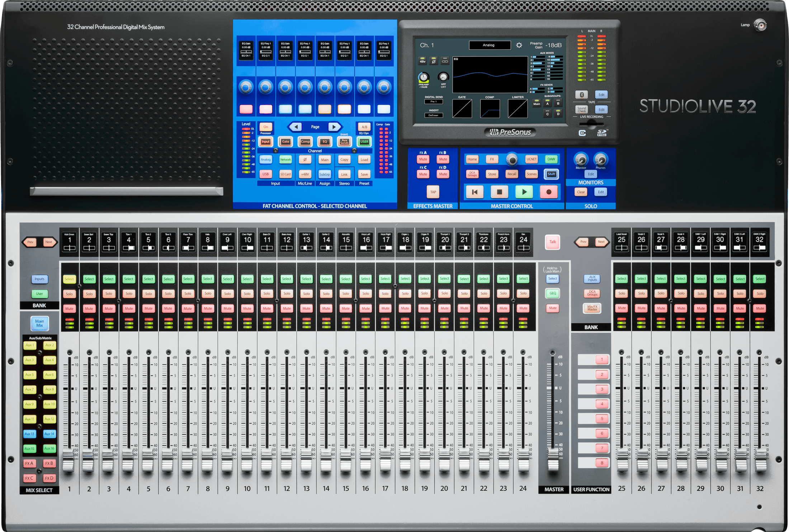Screen dimensions: 789x532
Task: Move the Master fader
Action: (553, 460)
